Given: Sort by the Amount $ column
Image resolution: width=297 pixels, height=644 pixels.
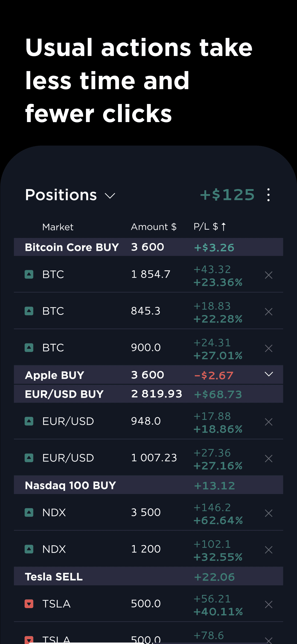Looking at the screenshot, I should pos(154,227).
